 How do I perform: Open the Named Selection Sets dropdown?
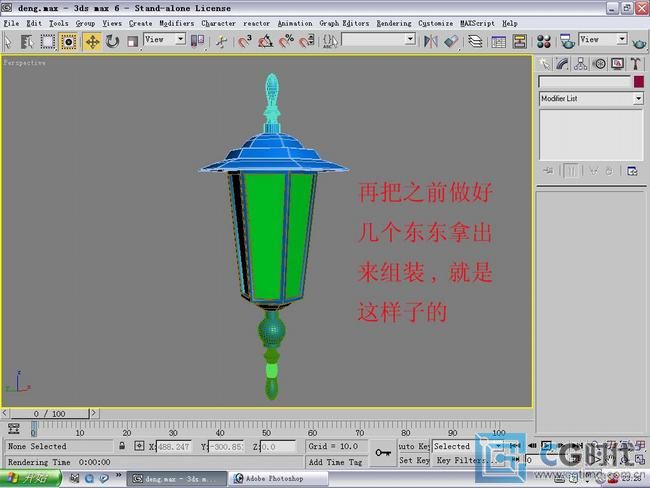pos(378,39)
